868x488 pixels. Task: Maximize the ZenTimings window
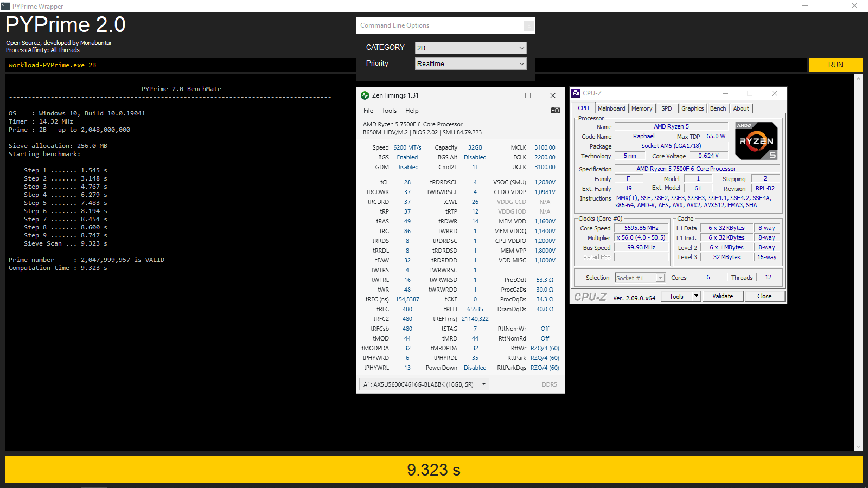coord(528,95)
